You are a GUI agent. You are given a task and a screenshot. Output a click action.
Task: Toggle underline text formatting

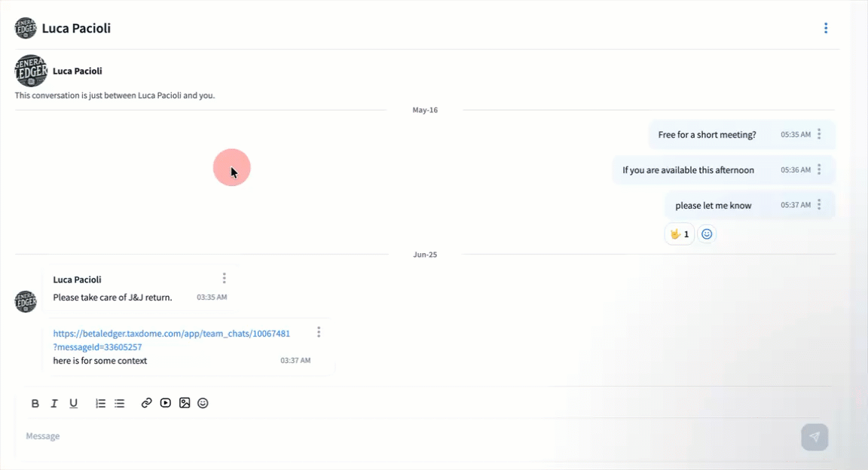coord(74,404)
